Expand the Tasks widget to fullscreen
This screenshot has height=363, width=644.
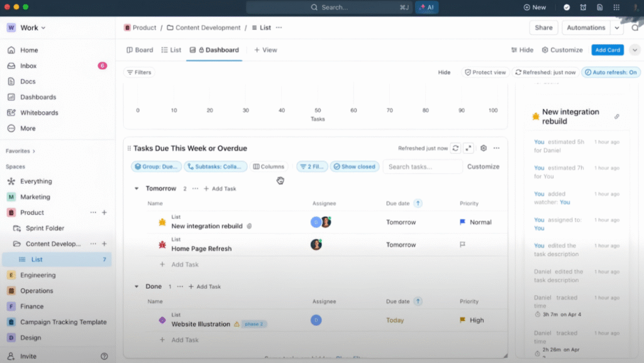click(x=469, y=148)
